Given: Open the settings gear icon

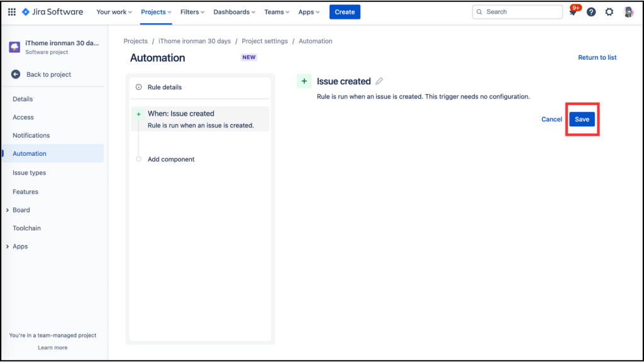Looking at the screenshot, I should [x=609, y=12].
